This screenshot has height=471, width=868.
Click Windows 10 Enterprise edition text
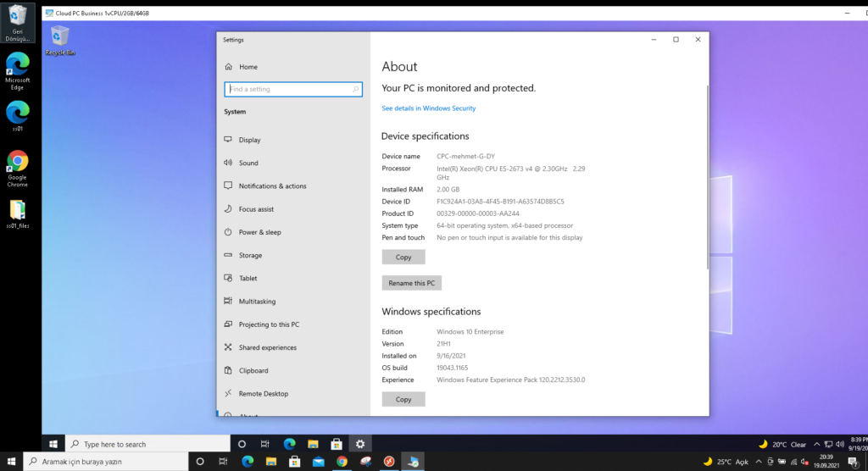point(470,332)
